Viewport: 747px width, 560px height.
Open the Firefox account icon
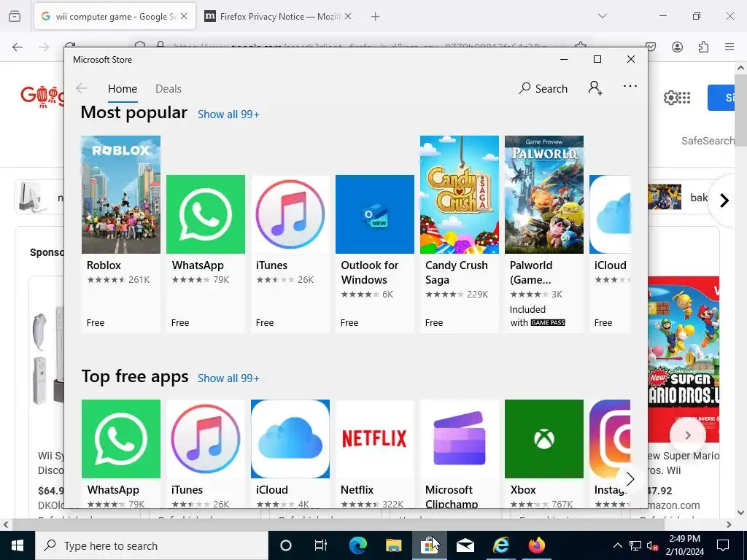pyautogui.click(x=677, y=47)
